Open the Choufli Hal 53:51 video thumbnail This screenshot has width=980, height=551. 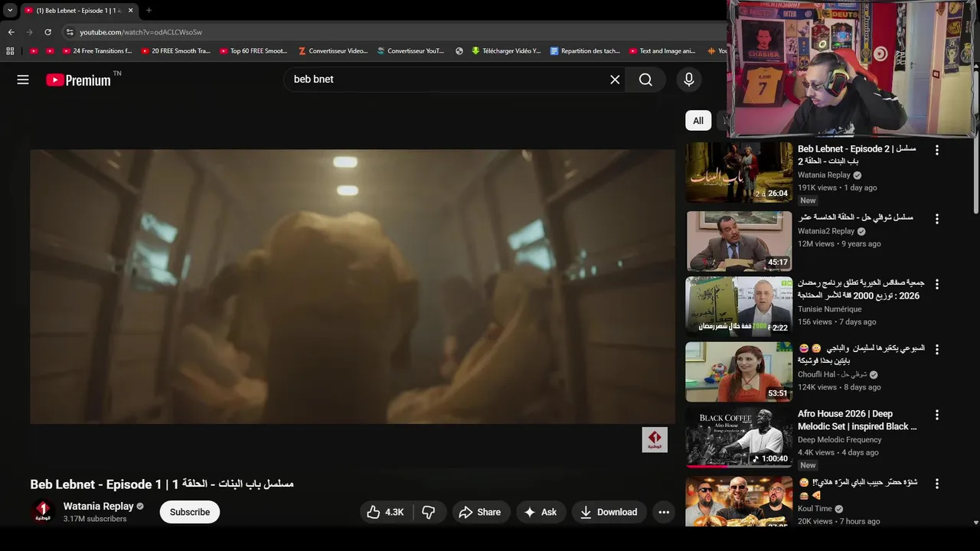[739, 372]
